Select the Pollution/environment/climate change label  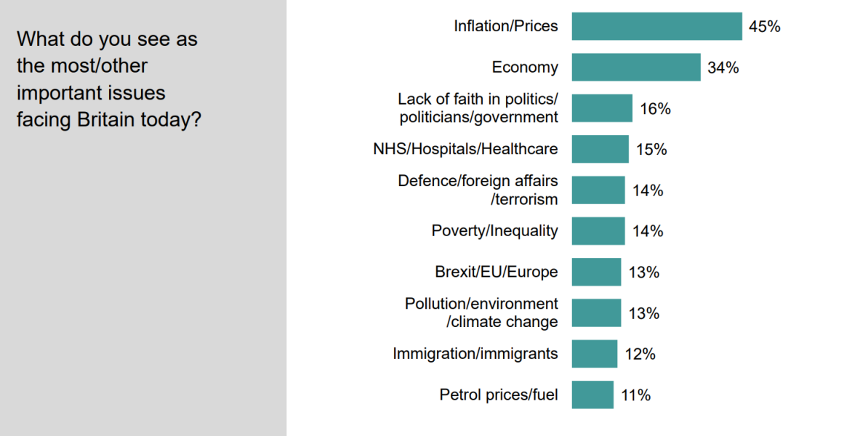[x=481, y=312]
